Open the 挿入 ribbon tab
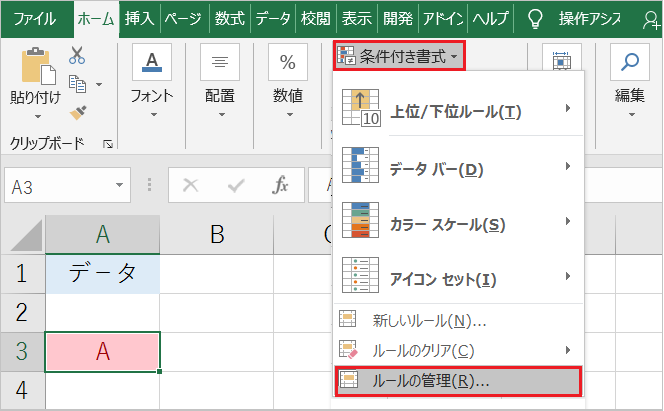This screenshot has width=664, height=411. tap(139, 19)
